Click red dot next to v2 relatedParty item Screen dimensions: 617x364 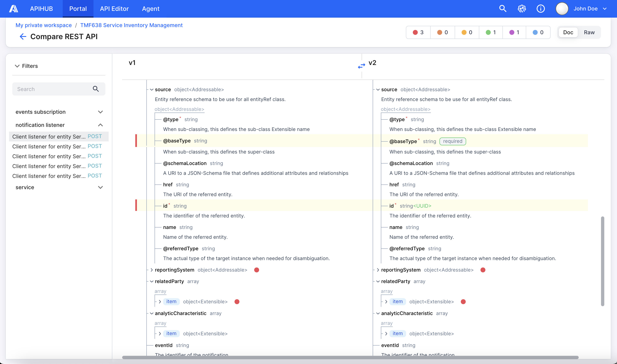463,301
